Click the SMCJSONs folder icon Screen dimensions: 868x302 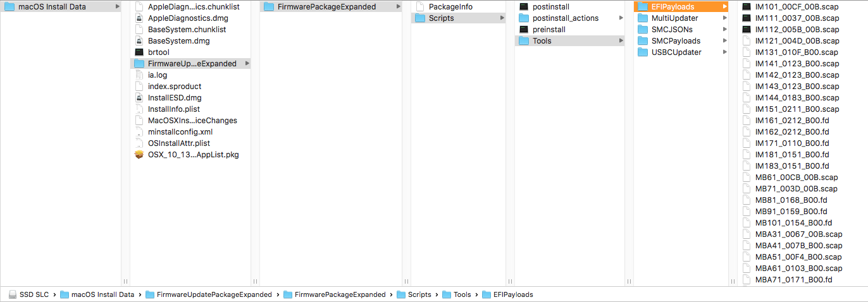[x=643, y=30]
